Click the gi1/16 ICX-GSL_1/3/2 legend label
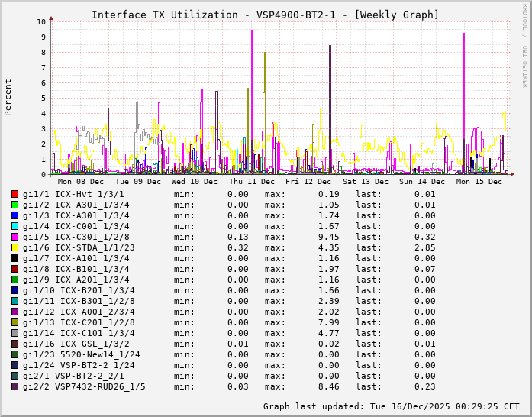The width and height of the screenshot is (532, 417). pyautogui.click(x=76, y=344)
